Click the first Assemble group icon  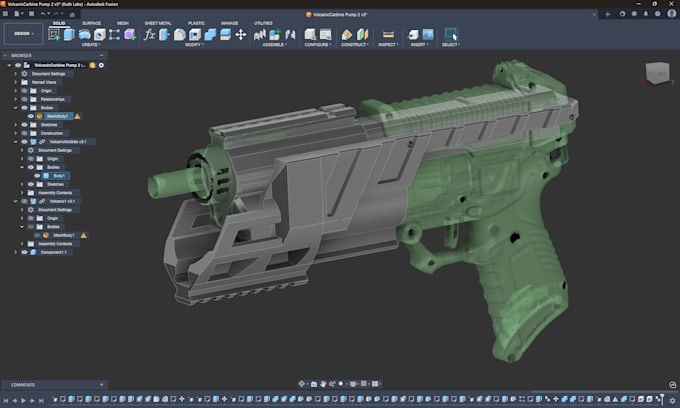pos(260,34)
